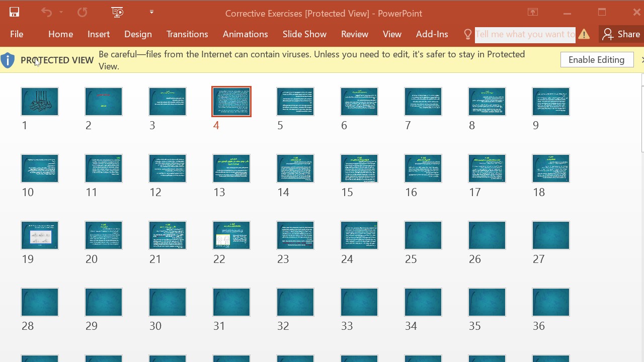Image resolution: width=644 pixels, height=362 pixels.
Task: Select slide 21 thumbnail
Action: (168, 235)
